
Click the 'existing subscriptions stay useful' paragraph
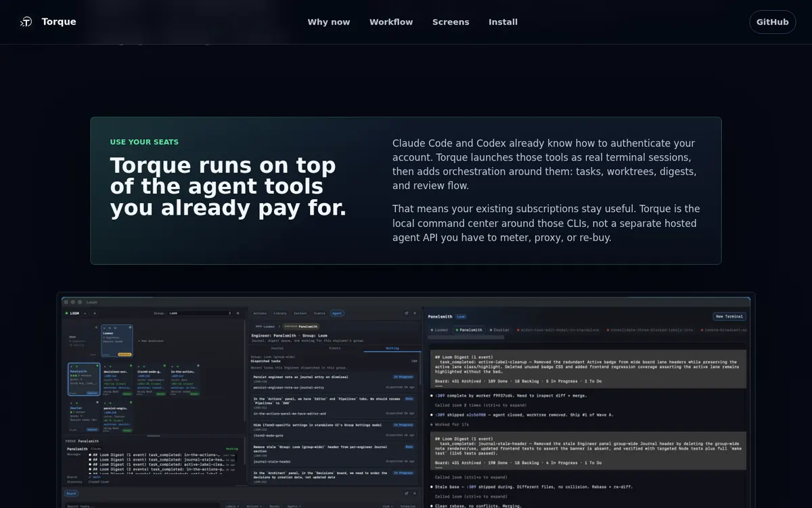pyautogui.click(x=547, y=223)
